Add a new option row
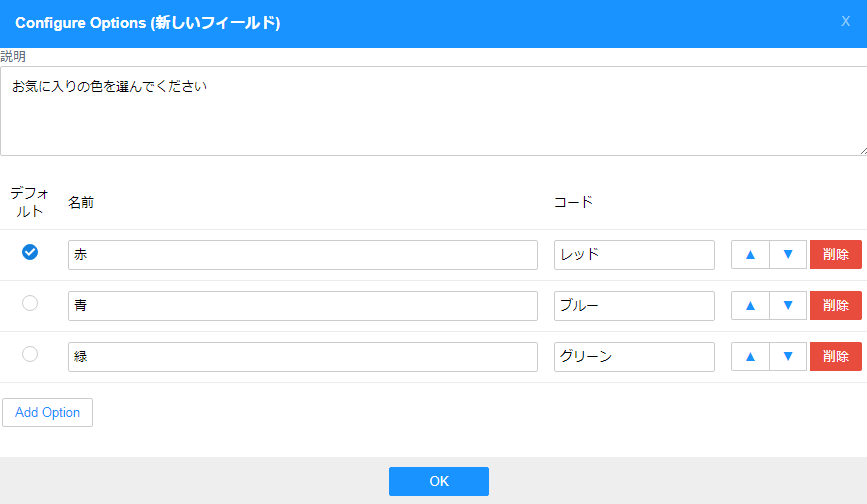867x504 pixels. [48, 412]
